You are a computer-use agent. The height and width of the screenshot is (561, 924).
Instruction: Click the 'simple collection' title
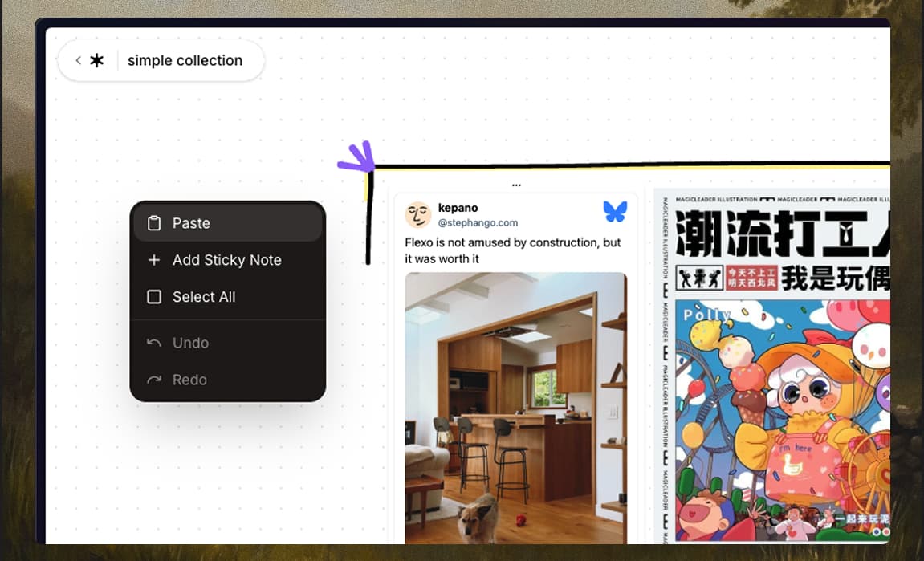(185, 59)
